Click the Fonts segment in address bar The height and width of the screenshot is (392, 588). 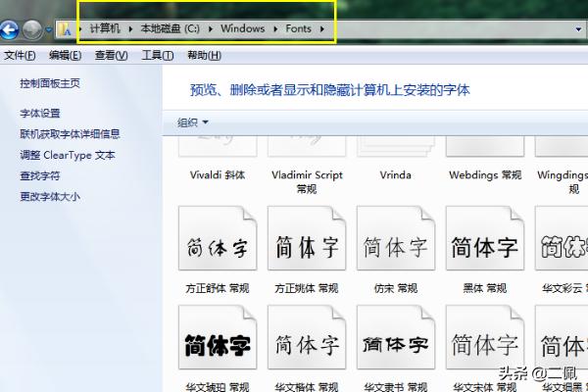click(299, 29)
